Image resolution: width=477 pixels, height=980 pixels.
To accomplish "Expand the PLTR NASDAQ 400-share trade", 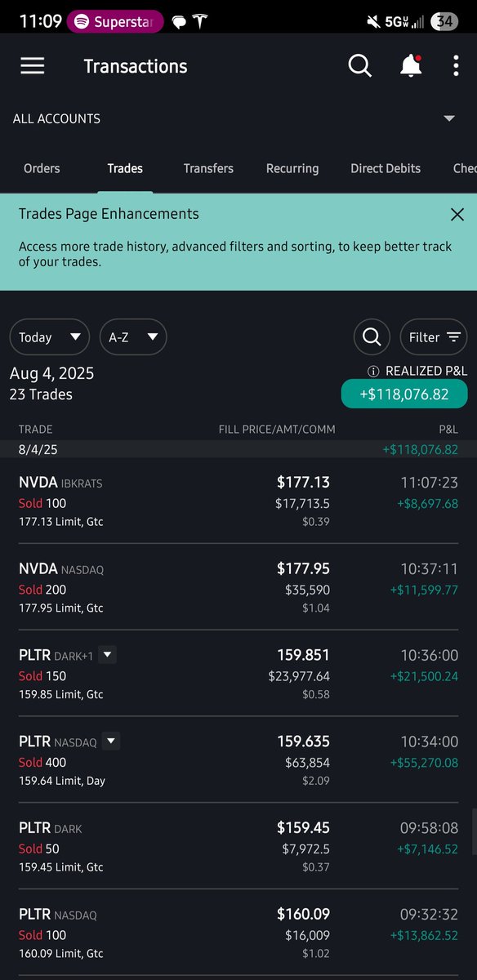I will (x=112, y=742).
